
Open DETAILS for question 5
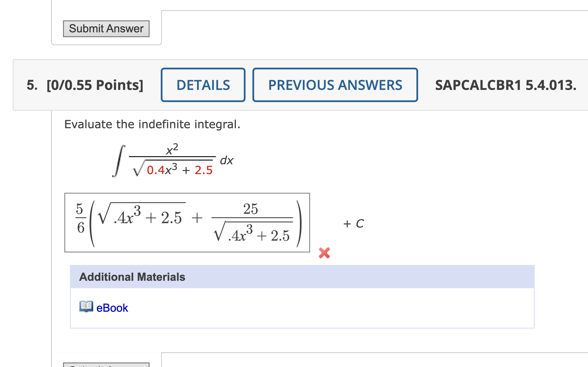(203, 85)
